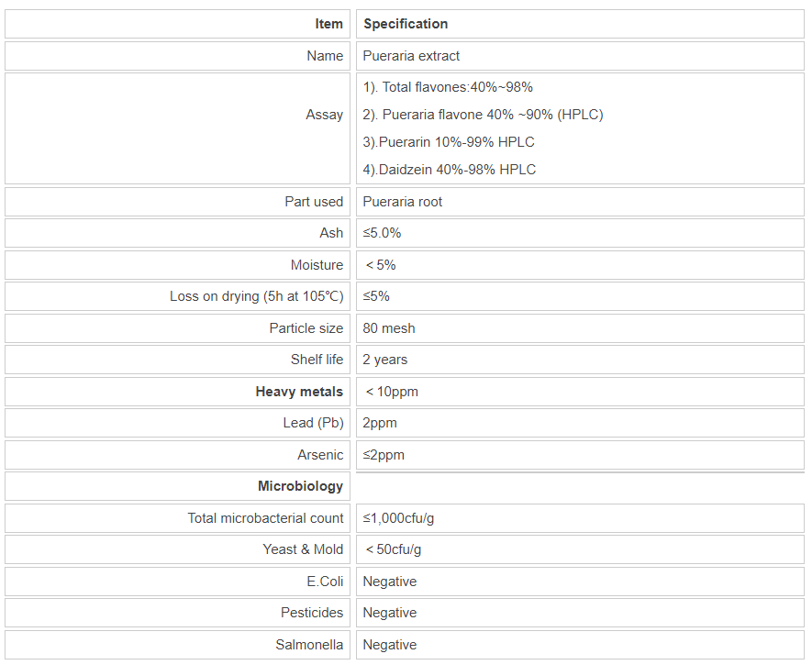Click the Puerarin 10%-99% HPLC line

tap(448, 142)
